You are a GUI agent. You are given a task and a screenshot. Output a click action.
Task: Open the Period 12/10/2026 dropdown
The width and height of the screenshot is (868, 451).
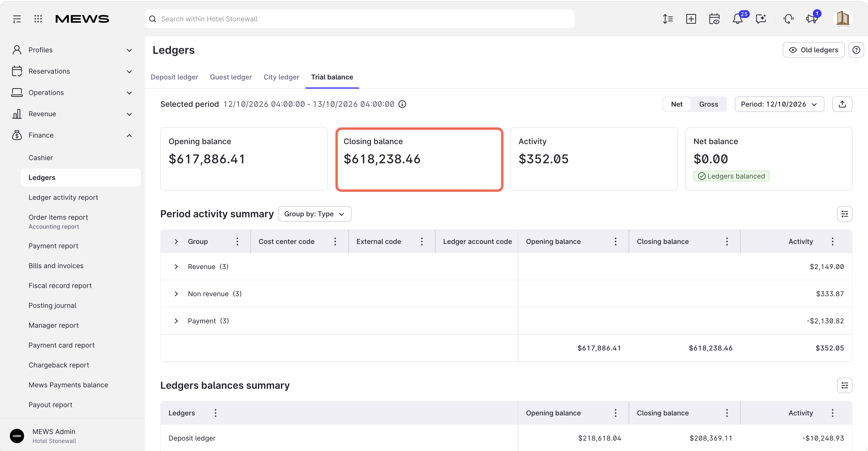point(779,104)
